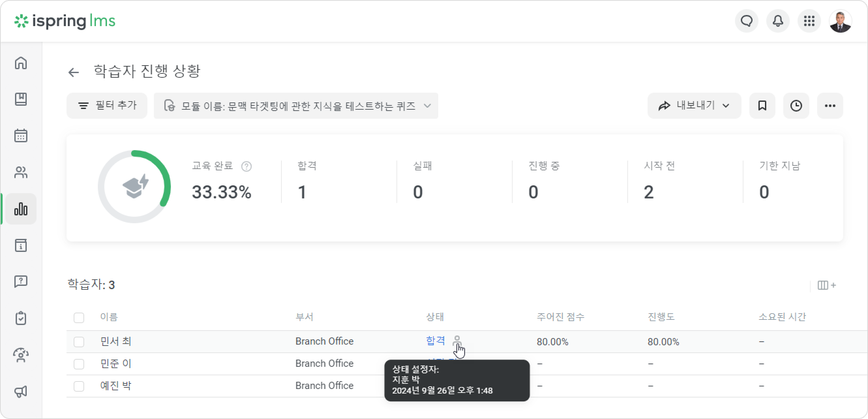Open the home icon in sidebar
The image size is (868, 419).
21,63
